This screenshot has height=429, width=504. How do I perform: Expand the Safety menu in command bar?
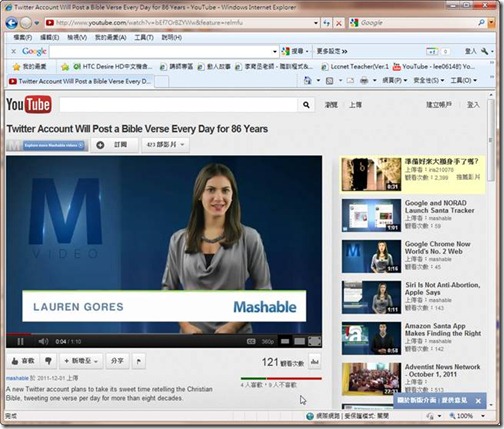(x=429, y=80)
